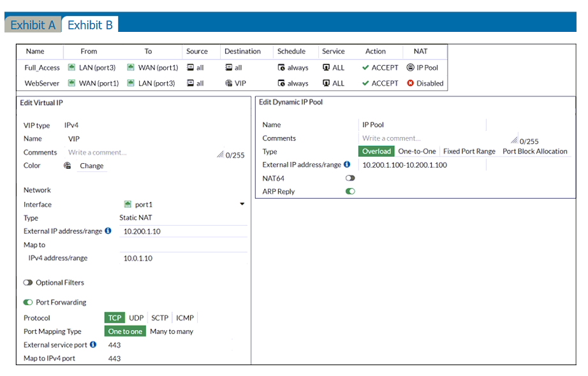
Task: Select Many to many port mapping
Action: click(172, 331)
